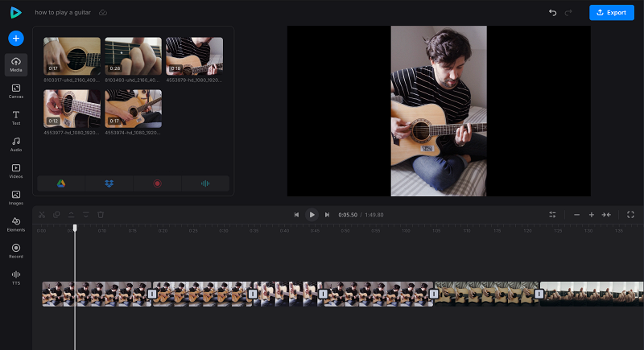This screenshot has height=350, width=644.
Task: Redo the last undone action
Action: coord(568,13)
